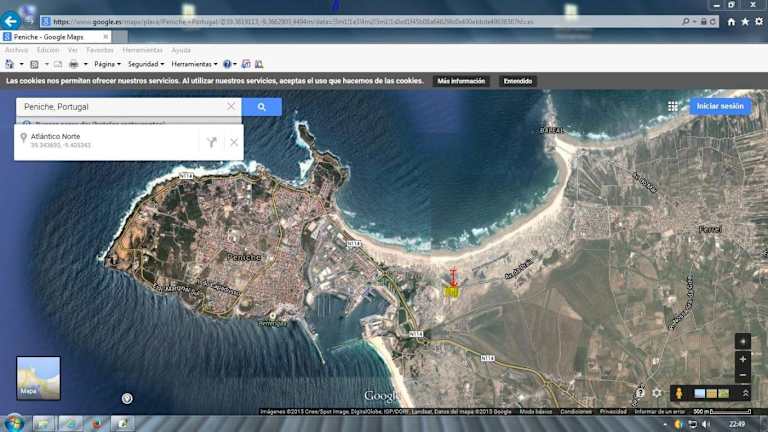Click the Iniciar sesión button
This screenshot has width=768, height=432.
[x=720, y=106]
